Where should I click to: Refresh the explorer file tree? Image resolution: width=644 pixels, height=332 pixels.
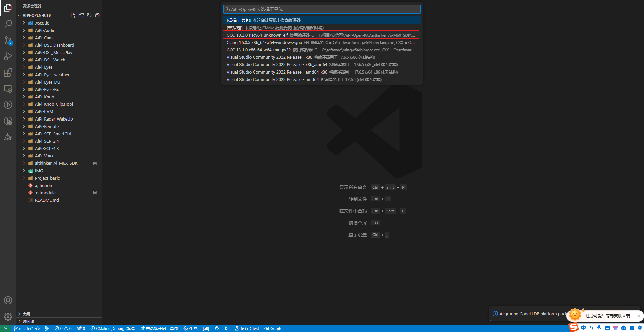tap(89, 15)
